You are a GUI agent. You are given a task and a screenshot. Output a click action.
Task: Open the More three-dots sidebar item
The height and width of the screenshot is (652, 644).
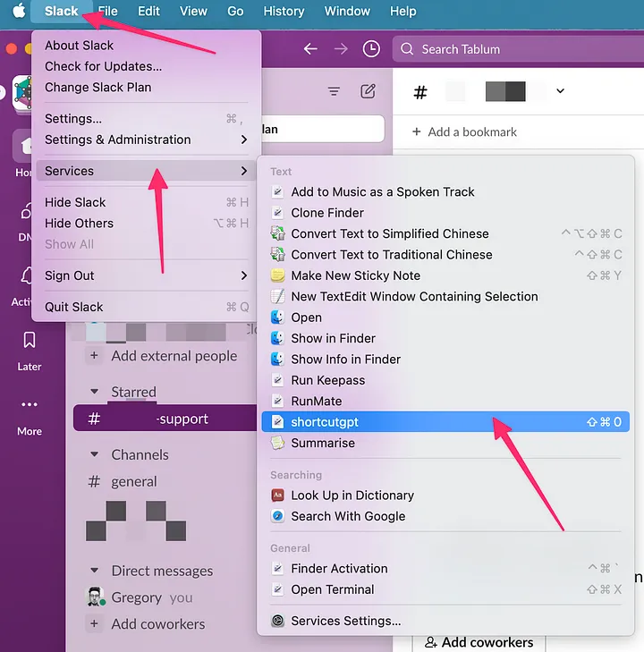click(30, 404)
